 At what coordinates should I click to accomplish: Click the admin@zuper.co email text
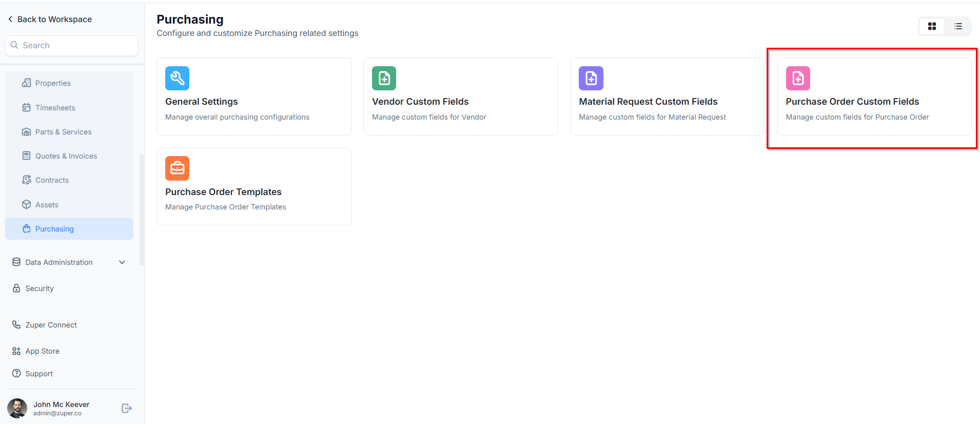57,413
